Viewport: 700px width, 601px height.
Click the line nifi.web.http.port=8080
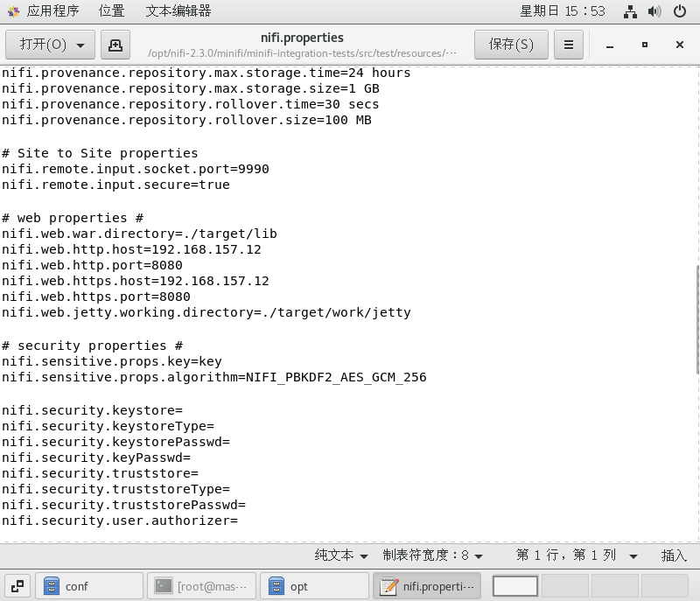[x=92, y=265]
